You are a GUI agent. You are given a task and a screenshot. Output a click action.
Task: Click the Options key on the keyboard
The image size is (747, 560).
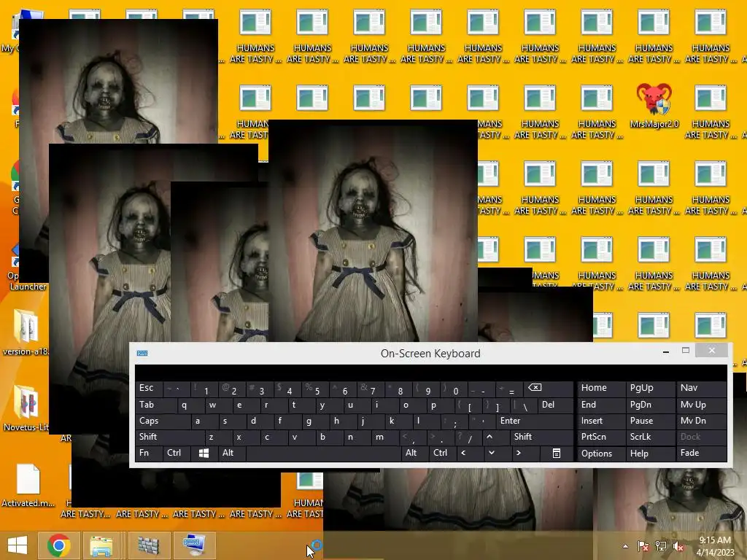pos(601,453)
